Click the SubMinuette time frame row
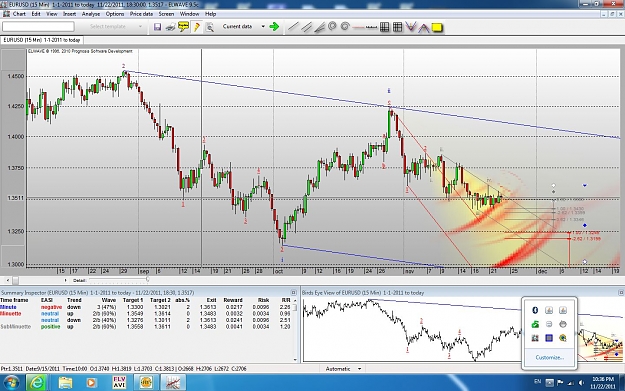Image resolution: width=625 pixels, height=391 pixels. tap(146, 326)
